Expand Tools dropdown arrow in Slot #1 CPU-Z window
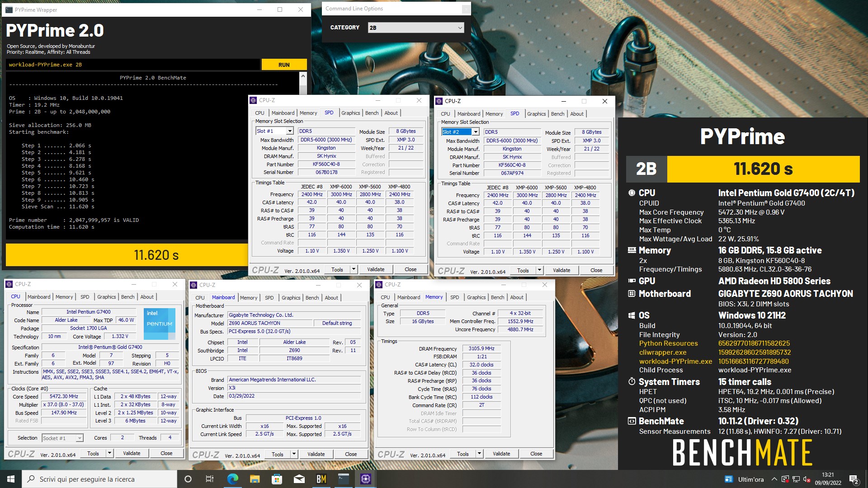868x488 pixels. [354, 269]
